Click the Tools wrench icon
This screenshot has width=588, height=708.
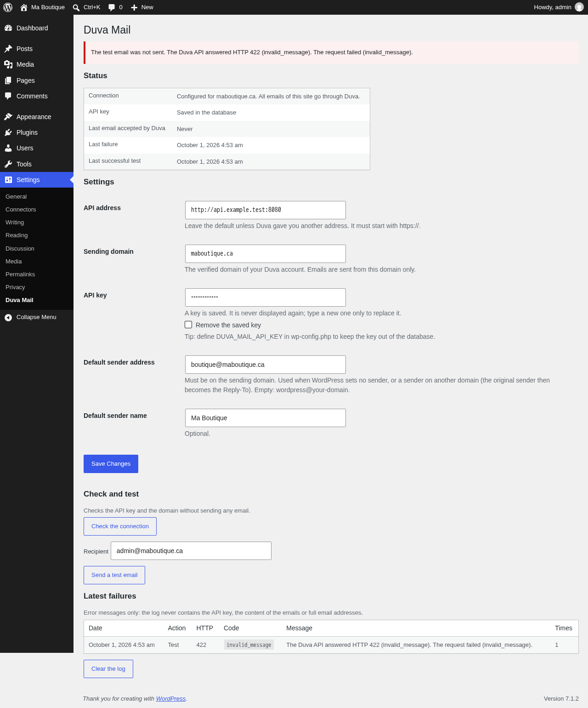click(8, 164)
